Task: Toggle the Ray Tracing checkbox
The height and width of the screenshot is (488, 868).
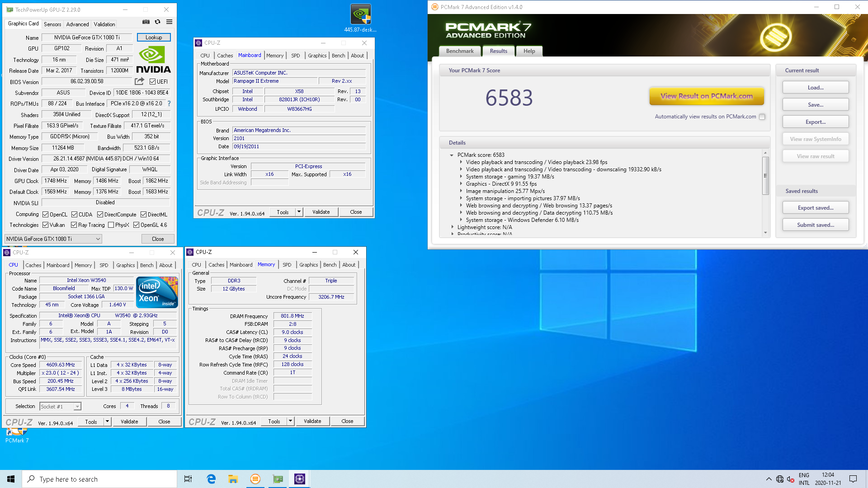Action: point(74,225)
